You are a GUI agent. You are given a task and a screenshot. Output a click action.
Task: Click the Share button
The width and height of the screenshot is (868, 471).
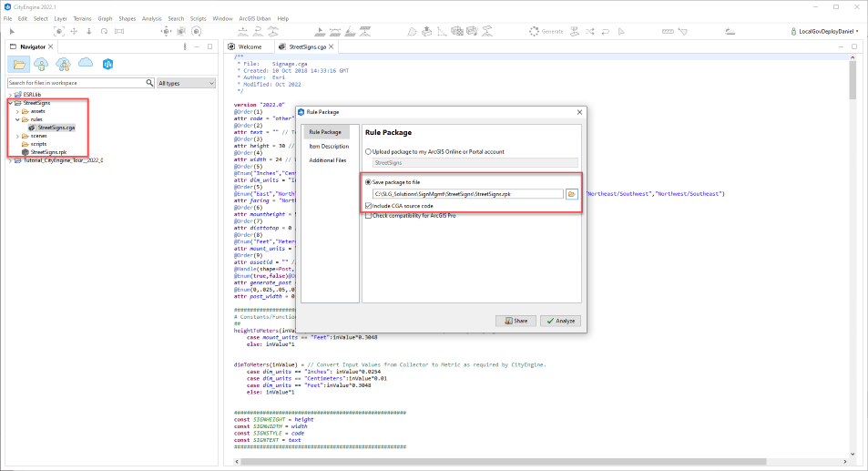[516, 321]
